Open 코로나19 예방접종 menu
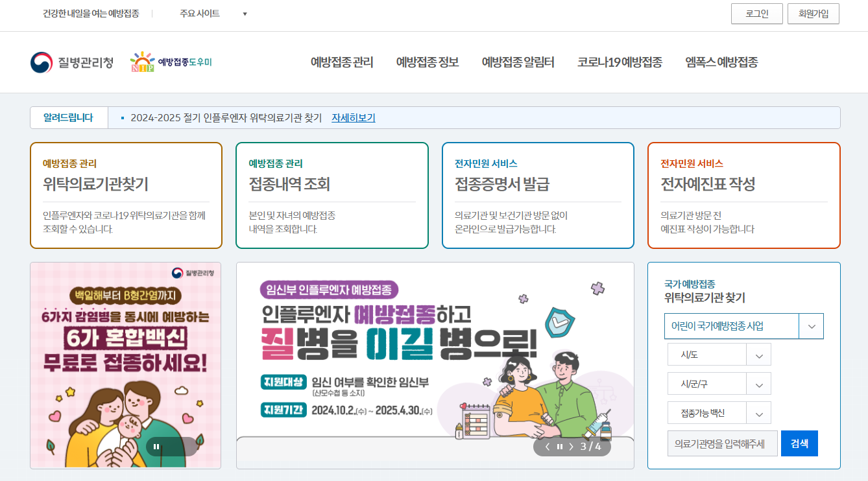Screen dimensions: 868x481 coord(620,62)
